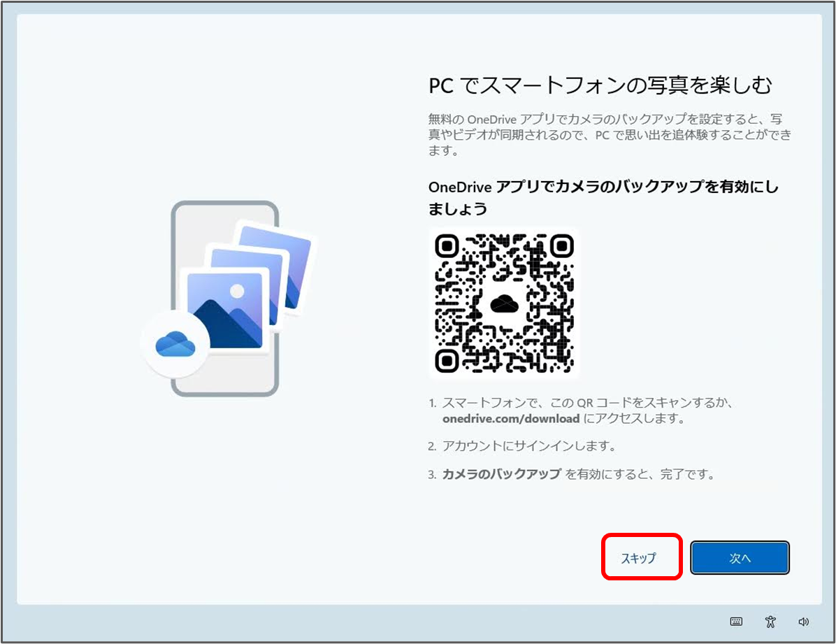
Task: Click the Skip button
Action: click(x=641, y=558)
